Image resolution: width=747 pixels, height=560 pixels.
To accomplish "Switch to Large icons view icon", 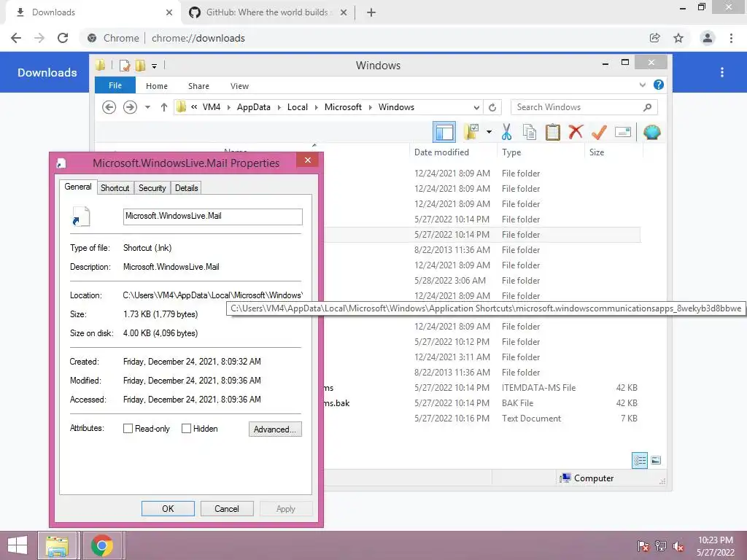I will (x=656, y=460).
